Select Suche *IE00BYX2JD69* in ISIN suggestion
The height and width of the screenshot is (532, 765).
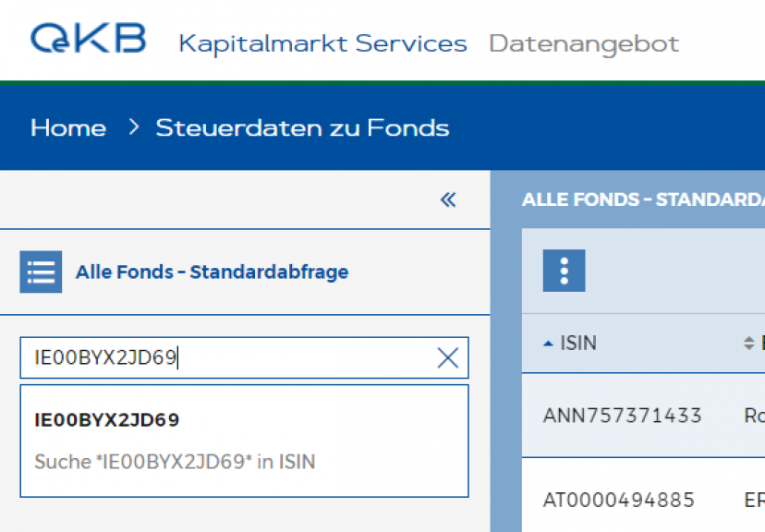coord(175,462)
